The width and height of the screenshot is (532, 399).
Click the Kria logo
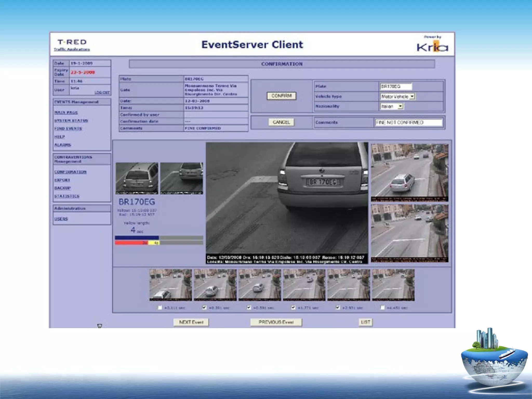432,47
